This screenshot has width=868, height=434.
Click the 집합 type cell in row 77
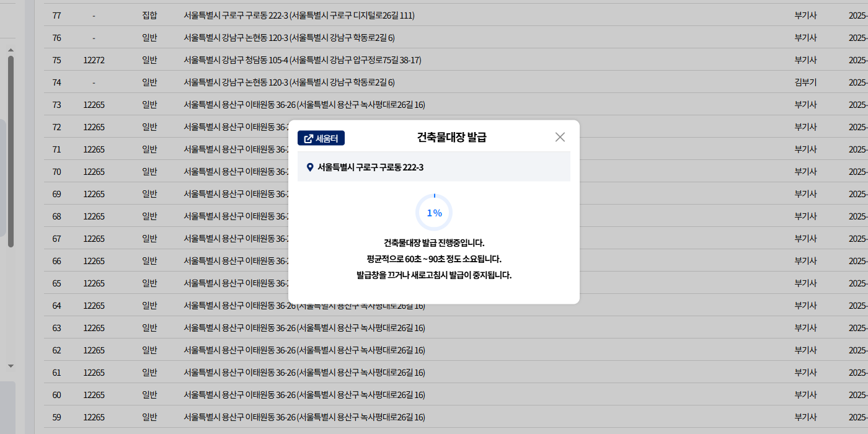149,15
